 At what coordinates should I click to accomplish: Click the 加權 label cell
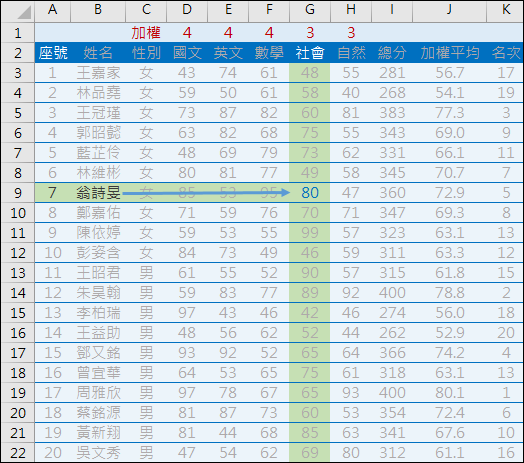coord(146,33)
